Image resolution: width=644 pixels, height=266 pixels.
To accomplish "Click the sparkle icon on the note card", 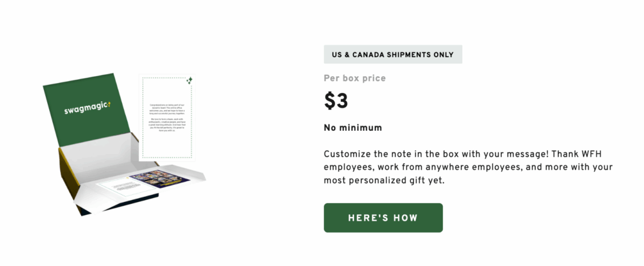I will click(189, 80).
